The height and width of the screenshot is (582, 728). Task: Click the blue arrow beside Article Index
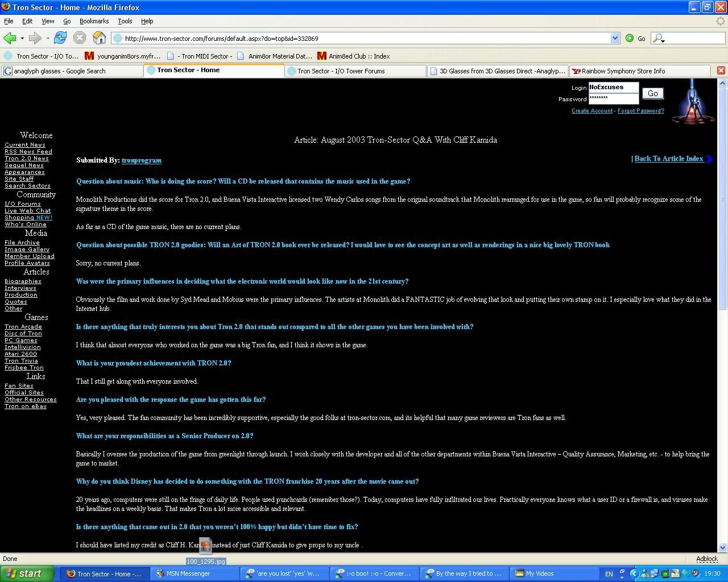click(709, 159)
